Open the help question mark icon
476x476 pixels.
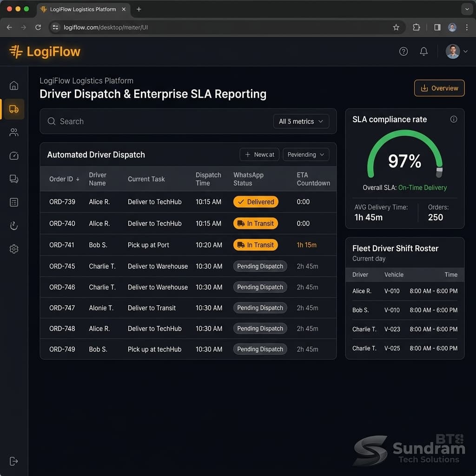pos(403,52)
